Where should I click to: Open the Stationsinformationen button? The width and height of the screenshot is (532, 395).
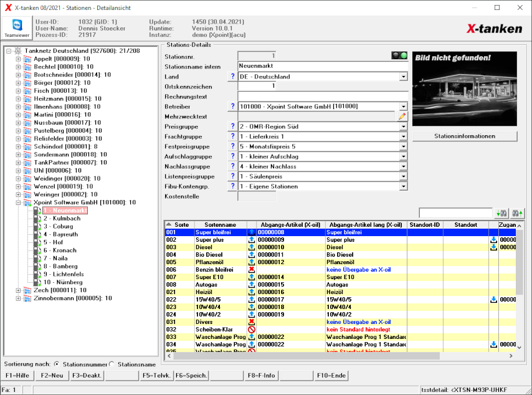tap(465, 136)
